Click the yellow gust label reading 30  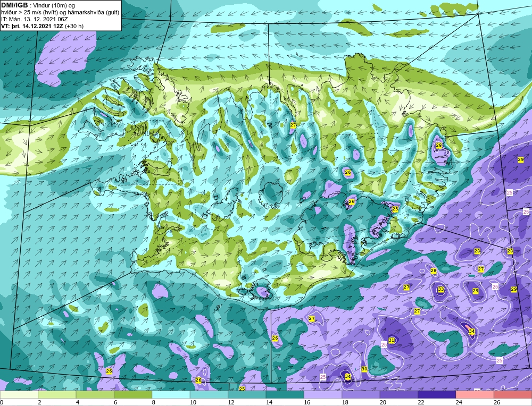(364, 369)
